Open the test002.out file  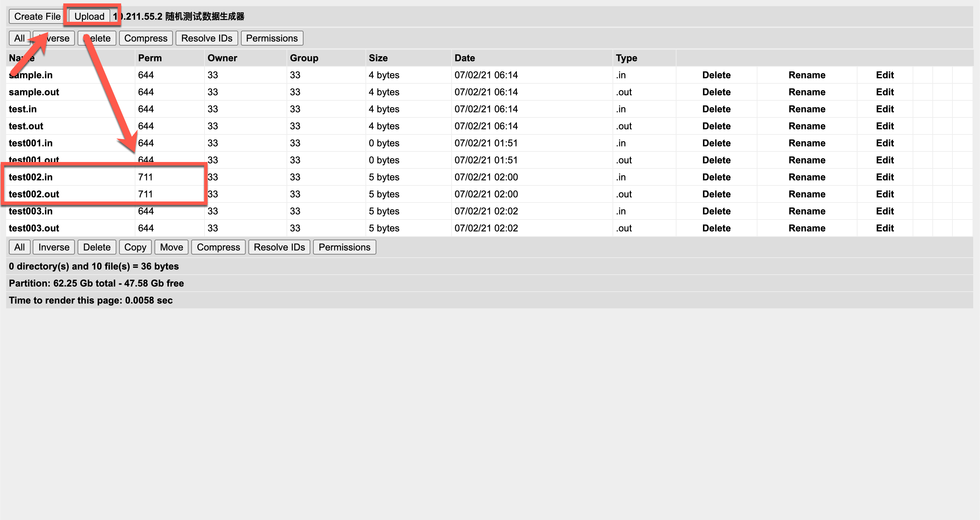(34, 194)
